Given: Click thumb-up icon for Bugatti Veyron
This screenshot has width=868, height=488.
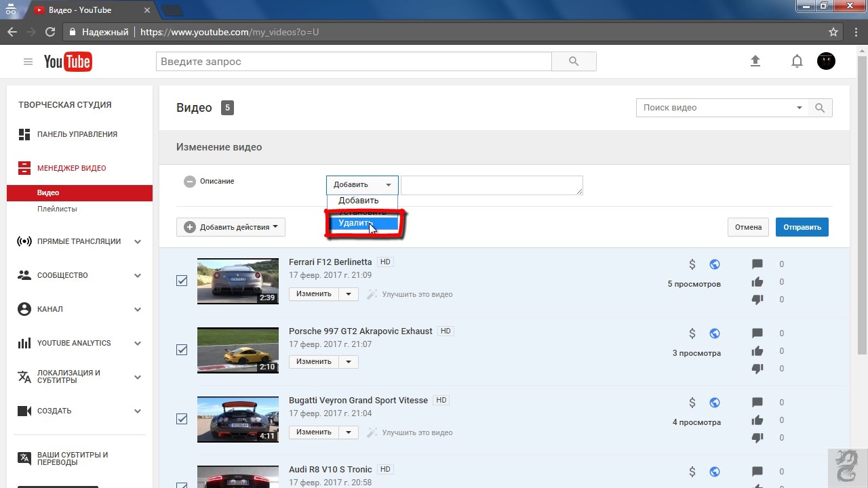Looking at the screenshot, I should (x=757, y=420).
